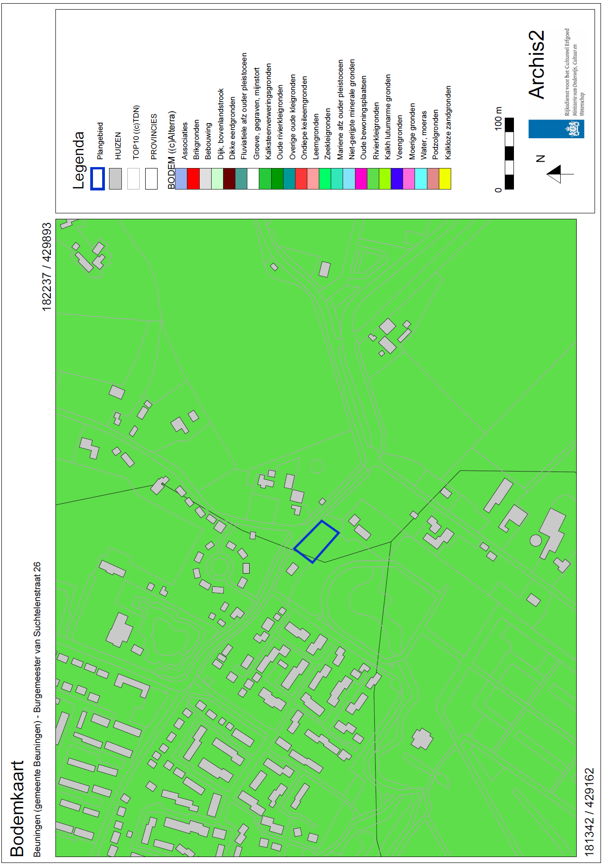Click the PROVINCIES legend box
The width and height of the screenshot is (606, 868).
coord(151,179)
